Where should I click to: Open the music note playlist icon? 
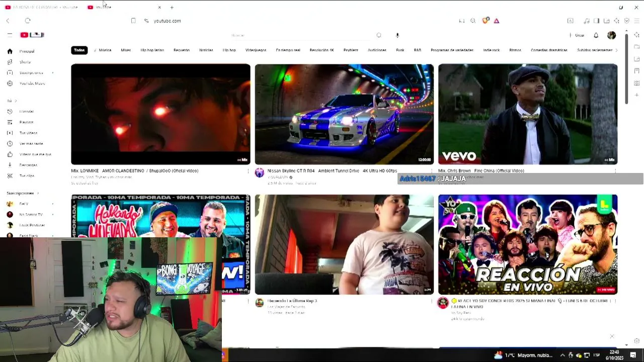click(586, 21)
